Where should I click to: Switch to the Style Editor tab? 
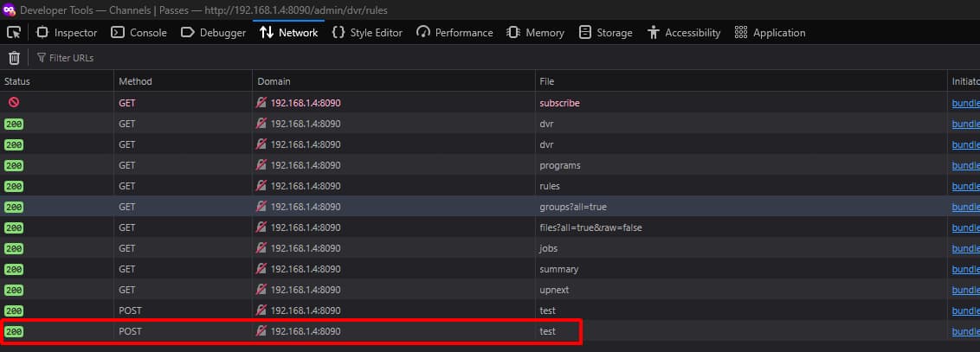(367, 33)
